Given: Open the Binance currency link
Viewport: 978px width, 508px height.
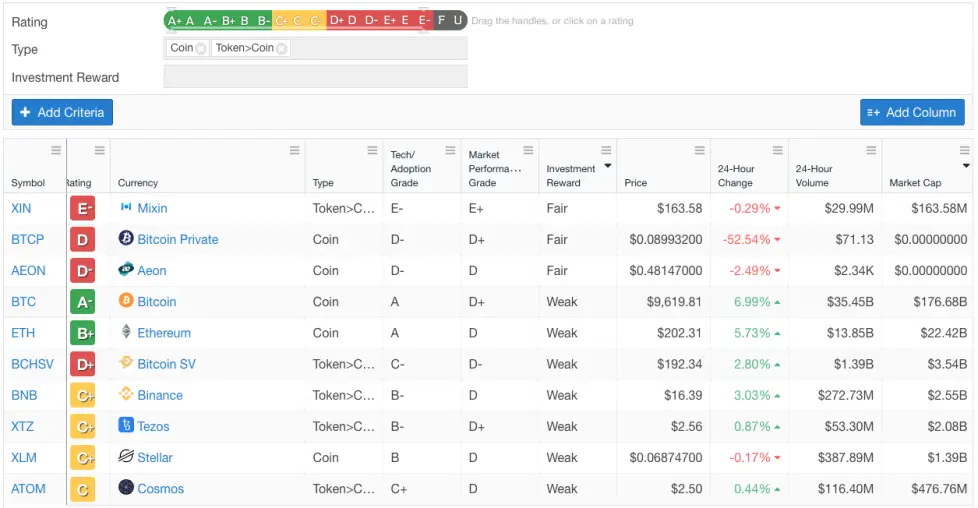Looking at the screenshot, I should click(160, 396).
